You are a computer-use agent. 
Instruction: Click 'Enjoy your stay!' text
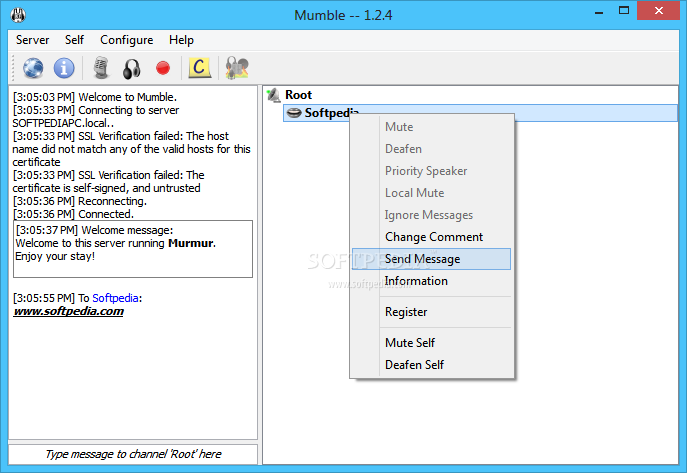coord(55,256)
